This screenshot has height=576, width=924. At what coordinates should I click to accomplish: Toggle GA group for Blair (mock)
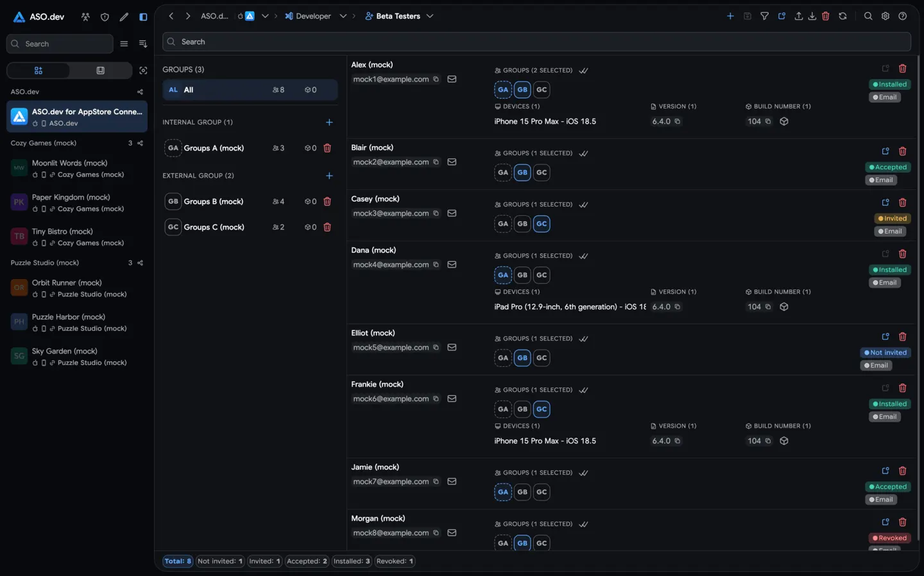pos(503,173)
